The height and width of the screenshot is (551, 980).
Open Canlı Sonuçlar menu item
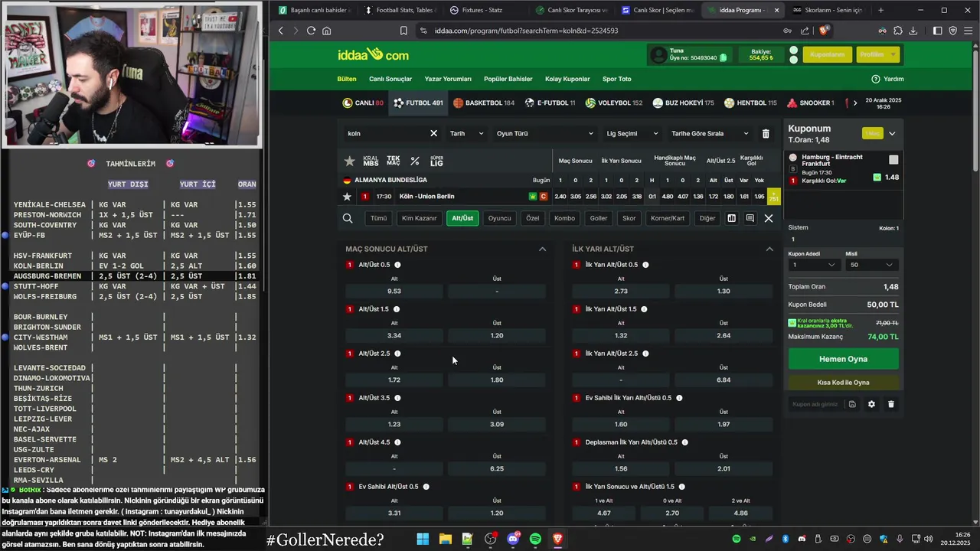[390, 79]
